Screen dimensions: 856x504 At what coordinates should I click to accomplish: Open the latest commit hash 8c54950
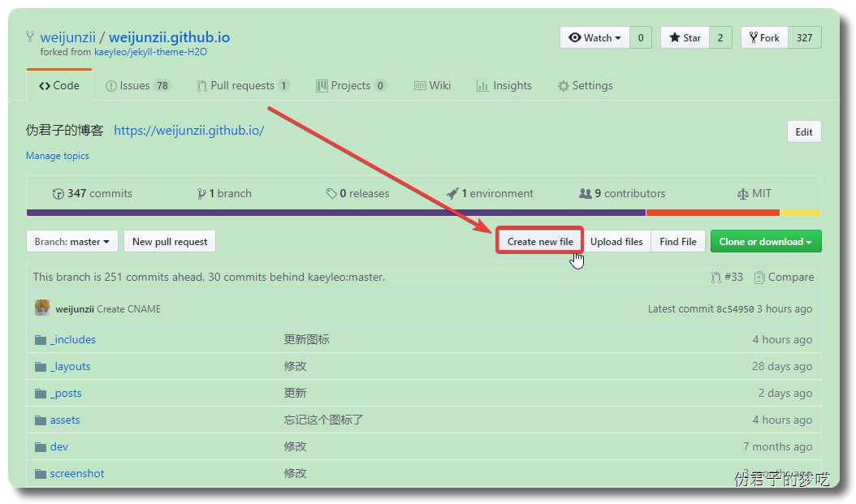pyautogui.click(x=735, y=309)
